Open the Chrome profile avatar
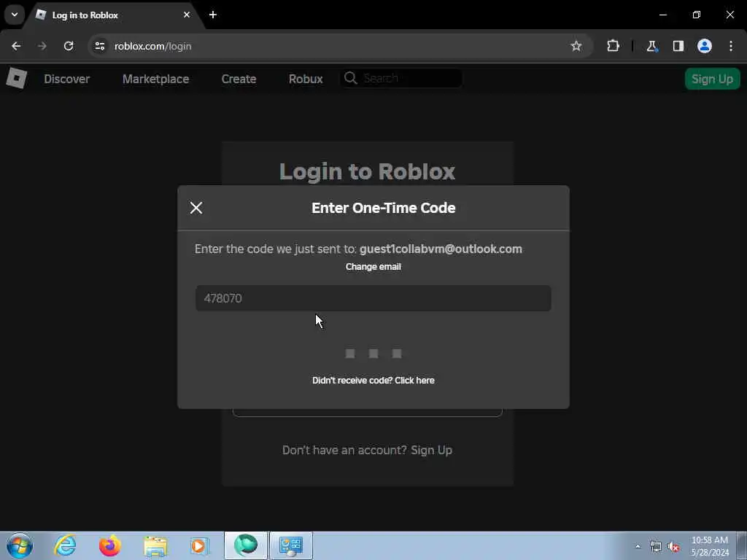747x560 pixels. pyautogui.click(x=705, y=46)
